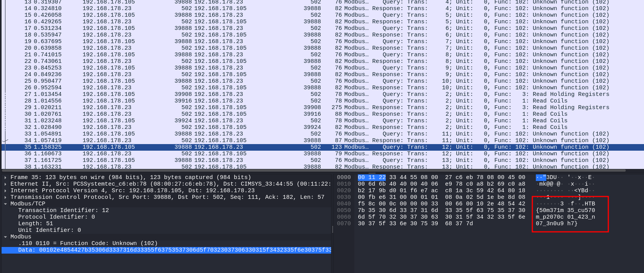The width and height of the screenshot is (644, 273).
Task: Collapse the Modbus/TCP tree node
Action: tap(5, 204)
